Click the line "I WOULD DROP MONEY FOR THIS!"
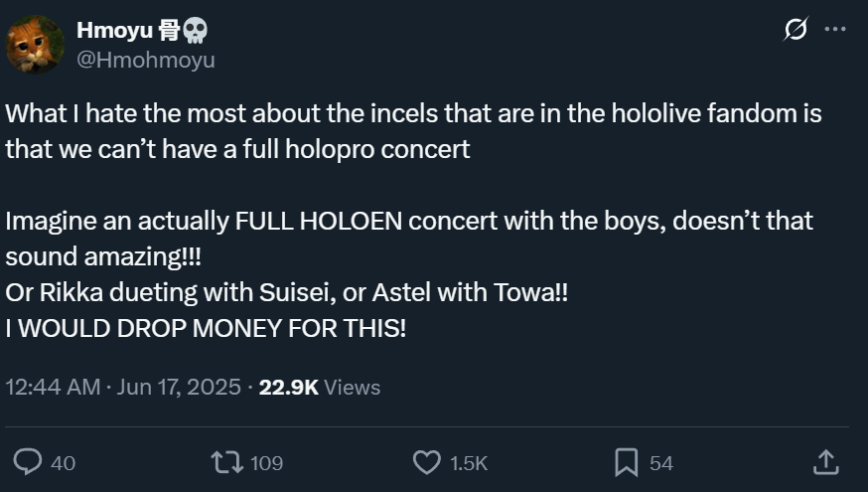 click(206, 329)
